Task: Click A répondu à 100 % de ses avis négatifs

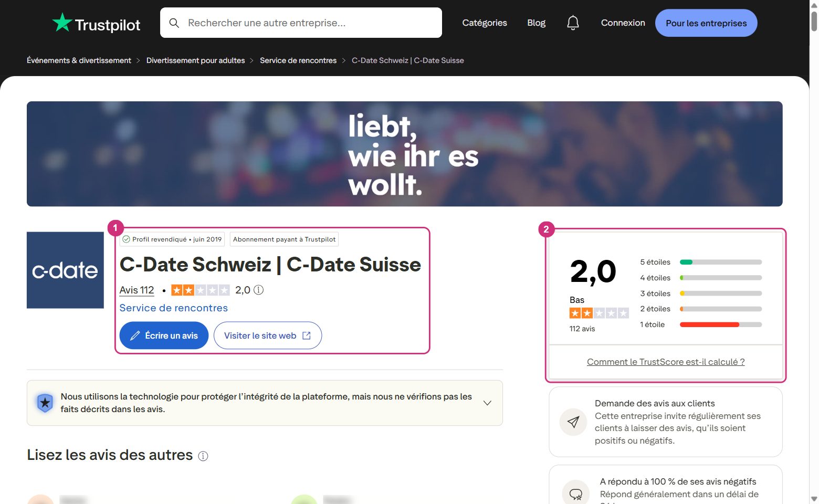Action: coord(678,481)
